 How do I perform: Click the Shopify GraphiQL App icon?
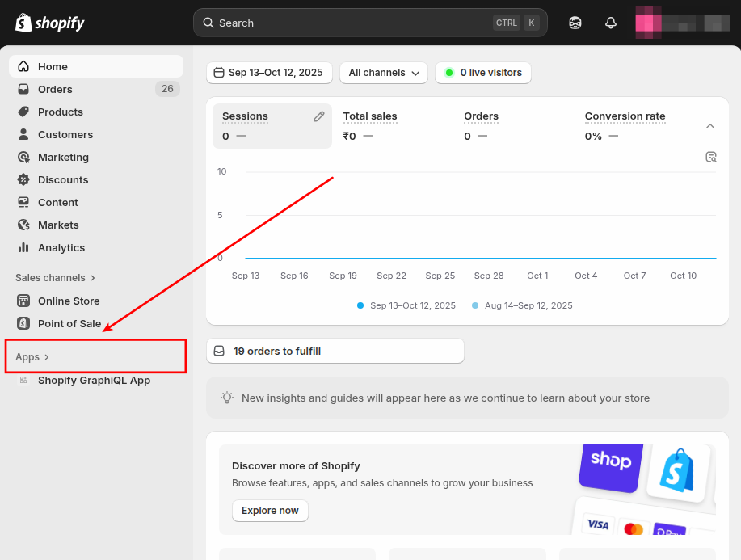coord(23,380)
